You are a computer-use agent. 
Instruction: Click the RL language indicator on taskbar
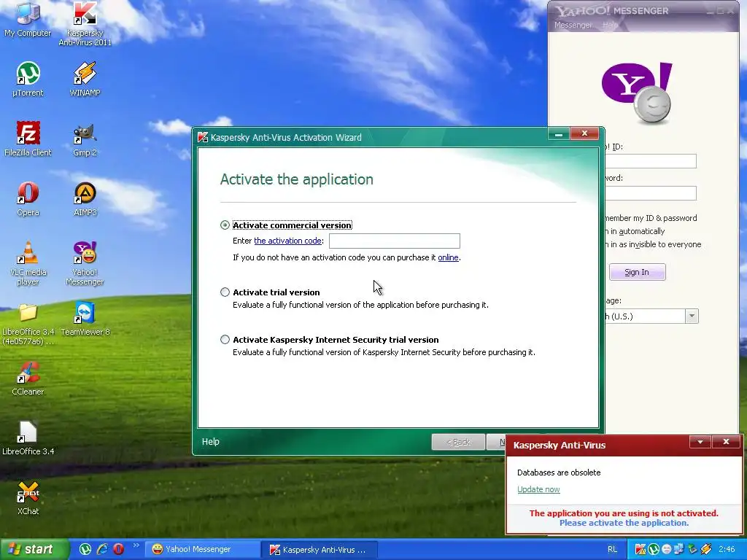click(613, 550)
